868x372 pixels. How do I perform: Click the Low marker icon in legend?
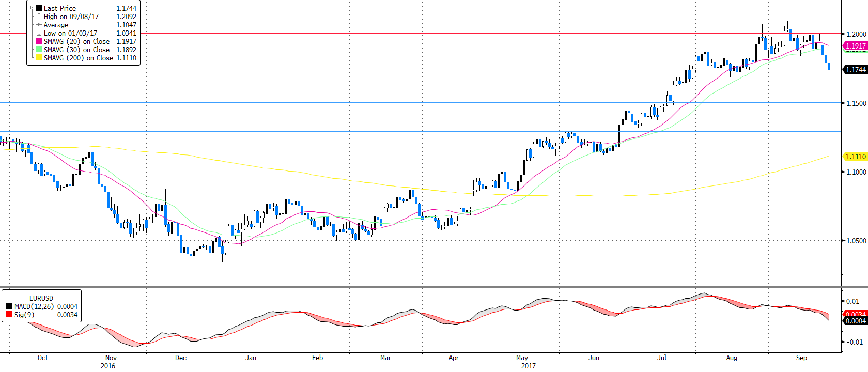pyautogui.click(x=39, y=33)
